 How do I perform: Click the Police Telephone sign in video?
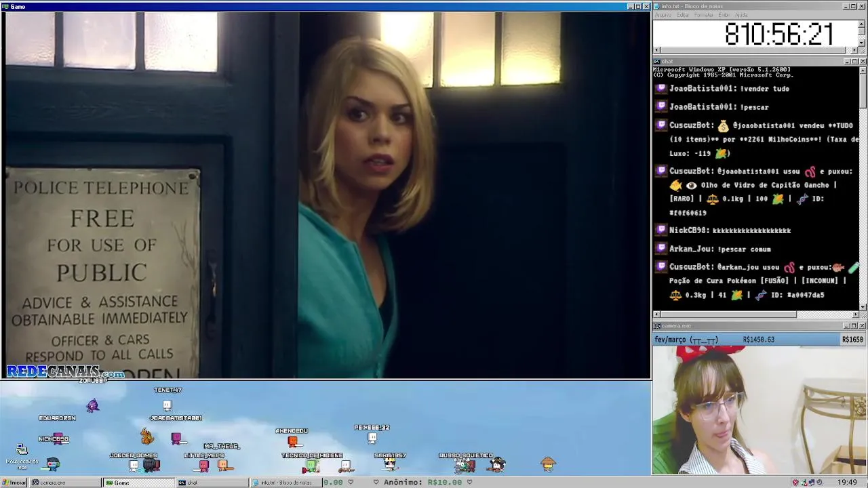(x=102, y=274)
